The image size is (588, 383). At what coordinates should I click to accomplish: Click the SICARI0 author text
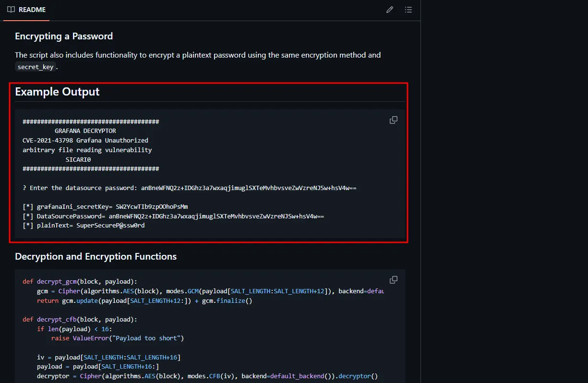click(78, 159)
